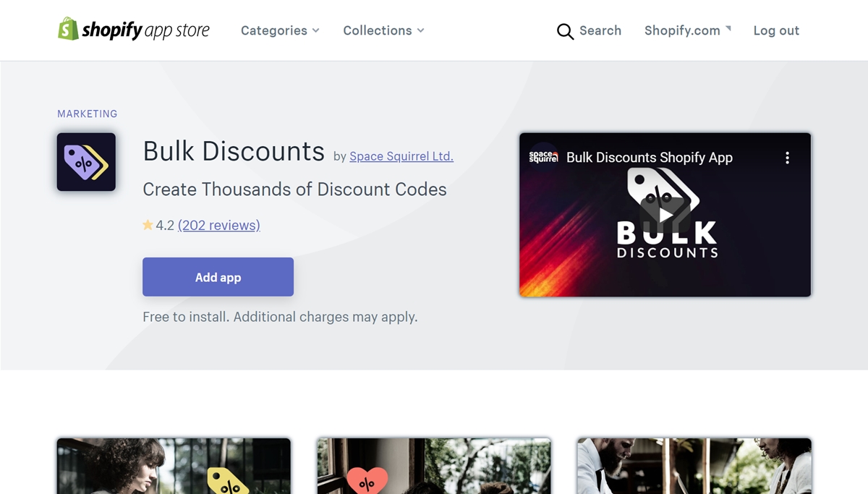Open the 202 reviews link
868x494 pixels.
coord(218,225)
